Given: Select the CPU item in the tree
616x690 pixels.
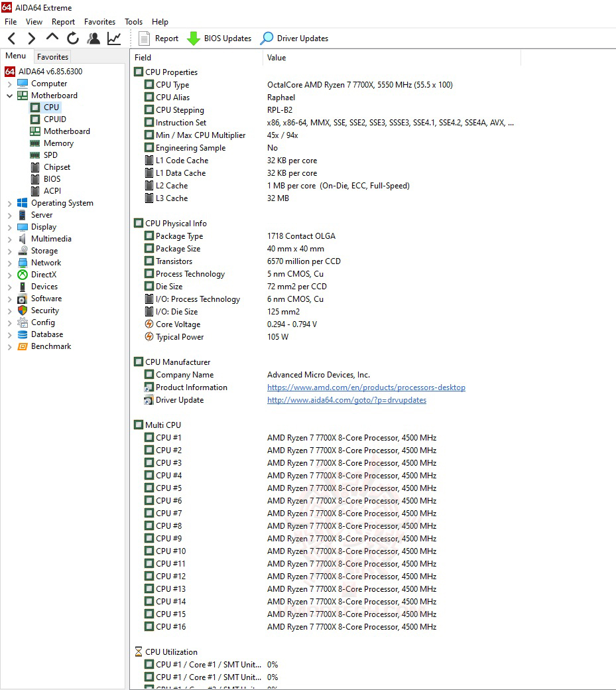Looking at the screenshot, I should tap(45, 107).
